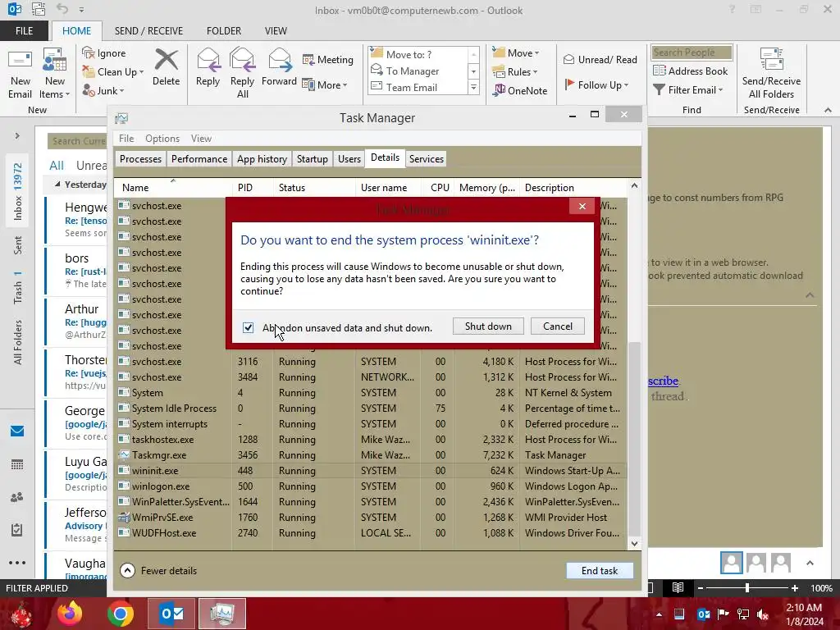840x630 pixels.
Task: Click the Forward icon
Action: click(279, 67)
